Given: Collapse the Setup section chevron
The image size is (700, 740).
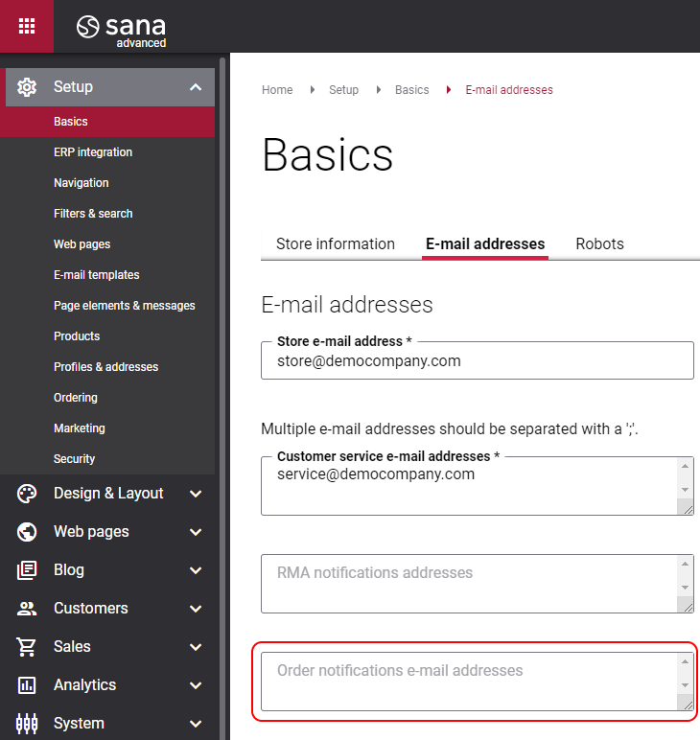Looking at the screenshot, I should (x=196, y=87).
